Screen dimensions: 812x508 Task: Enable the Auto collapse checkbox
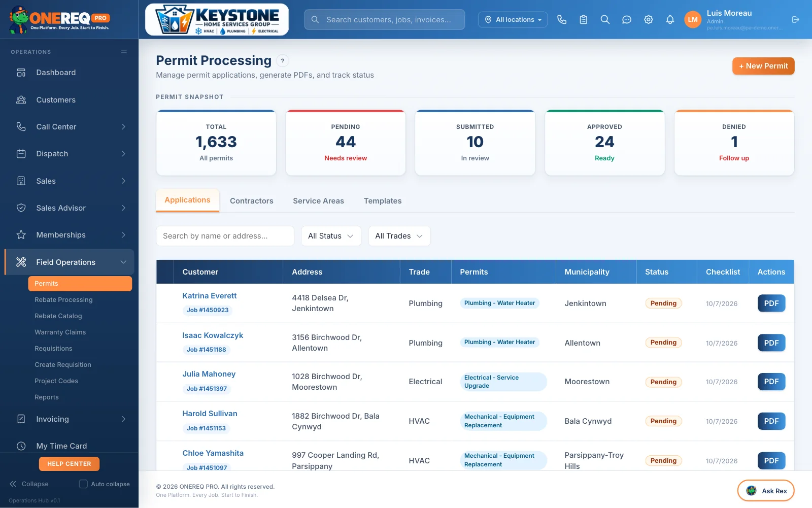[83, 484]
